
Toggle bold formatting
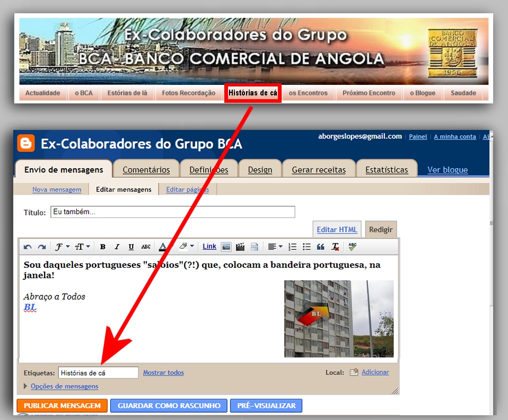click(103, 247)
